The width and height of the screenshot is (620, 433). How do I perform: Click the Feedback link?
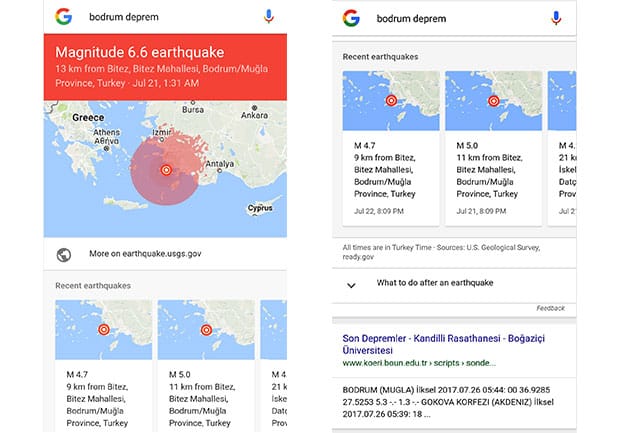tap(550, 309)
